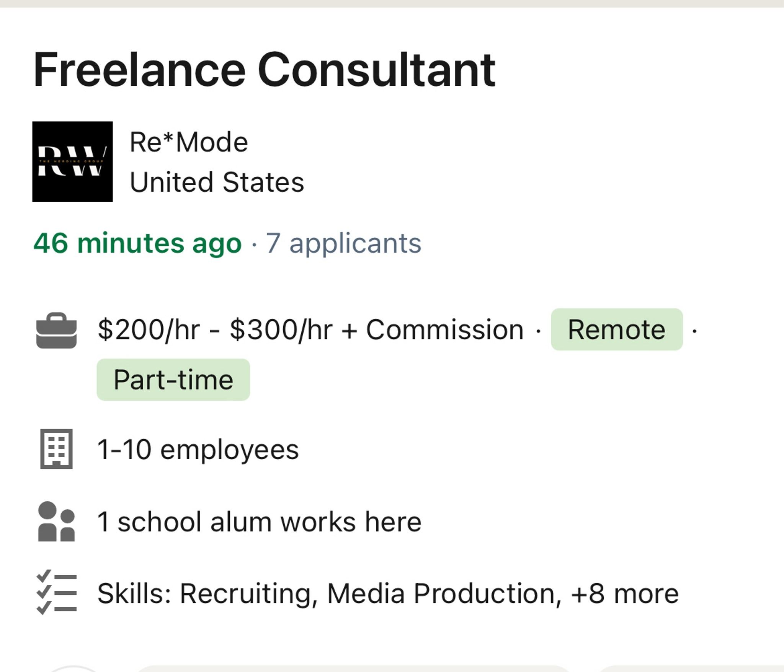Click the briefcase icon beside the salary
Image resolution: width=784 pixels, height=672 pixels.
pyautogui.click(x=56, y=331)
